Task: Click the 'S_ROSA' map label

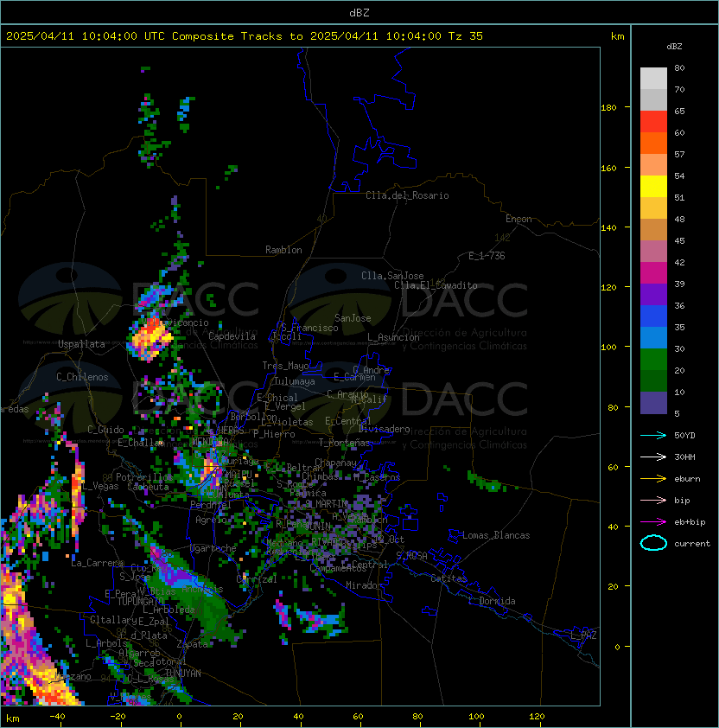Action: tap(411, 556)
